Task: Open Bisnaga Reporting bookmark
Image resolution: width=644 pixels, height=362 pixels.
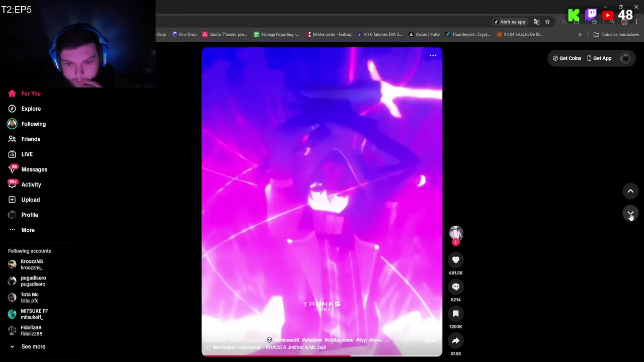Action: click(277, 35)
